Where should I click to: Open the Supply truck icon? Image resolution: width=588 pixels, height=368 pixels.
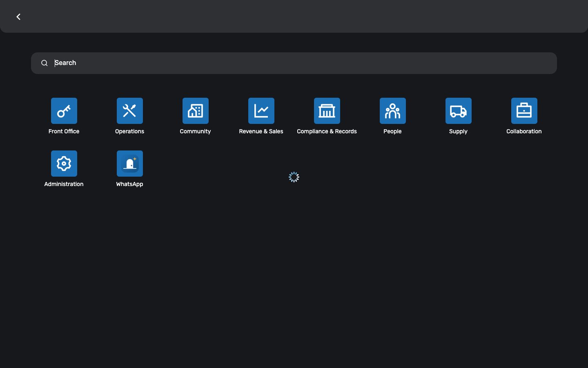[x=459, y=111]
